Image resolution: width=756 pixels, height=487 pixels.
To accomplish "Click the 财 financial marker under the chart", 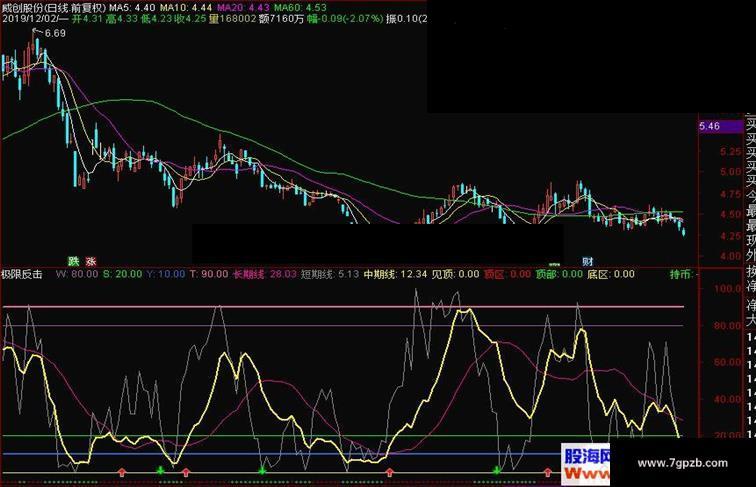I will pos(587,261).
